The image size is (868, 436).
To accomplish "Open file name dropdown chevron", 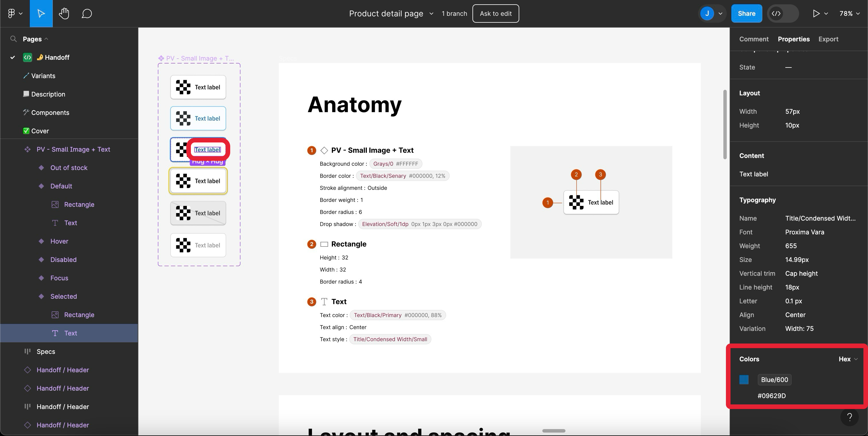I will coord(431,13).
